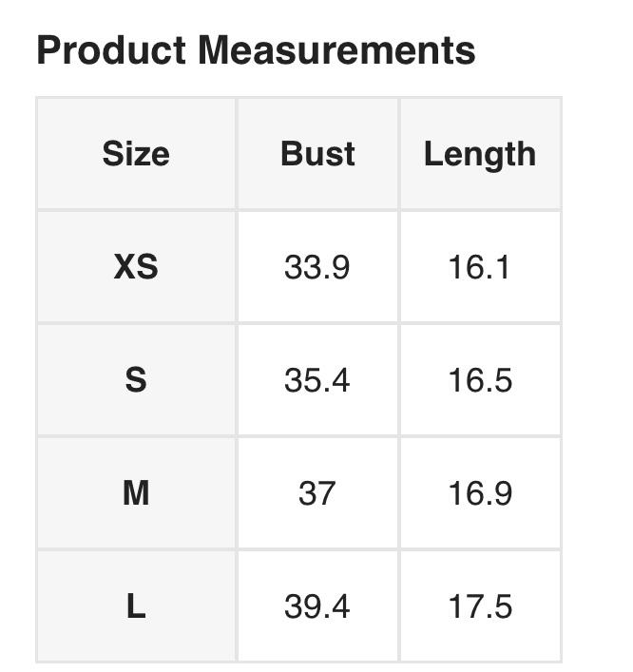
Task: Click the 16.5 length value
Action: [x=479, y=380]
